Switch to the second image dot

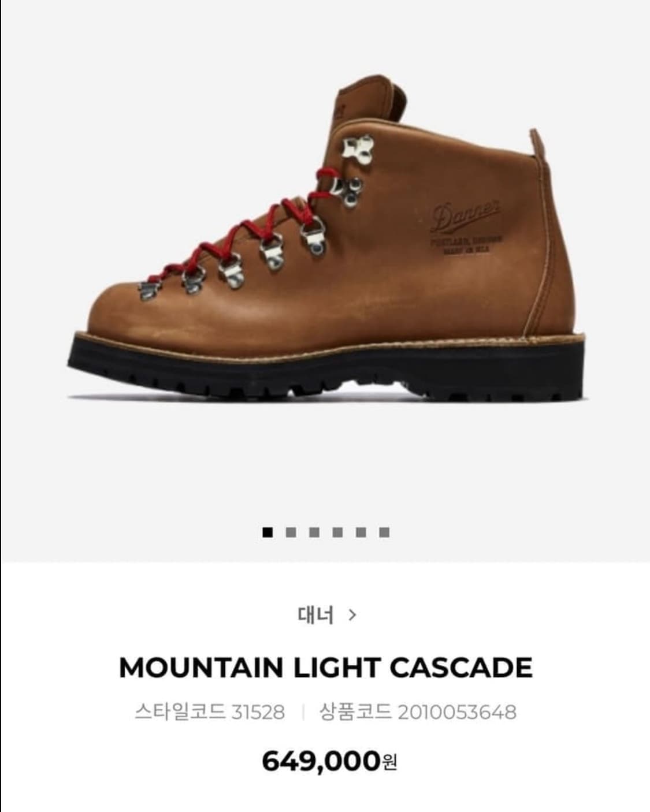(291, 532)
